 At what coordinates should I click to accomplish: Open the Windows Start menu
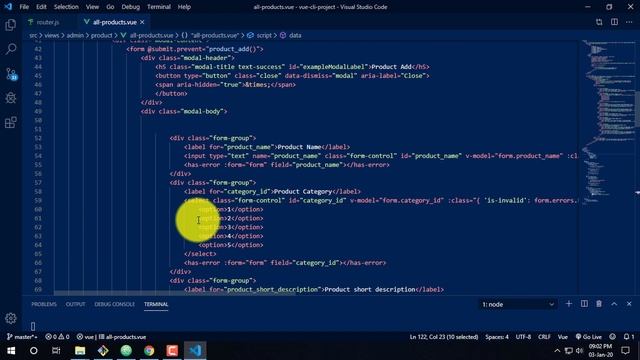click(x=11, y=351)
